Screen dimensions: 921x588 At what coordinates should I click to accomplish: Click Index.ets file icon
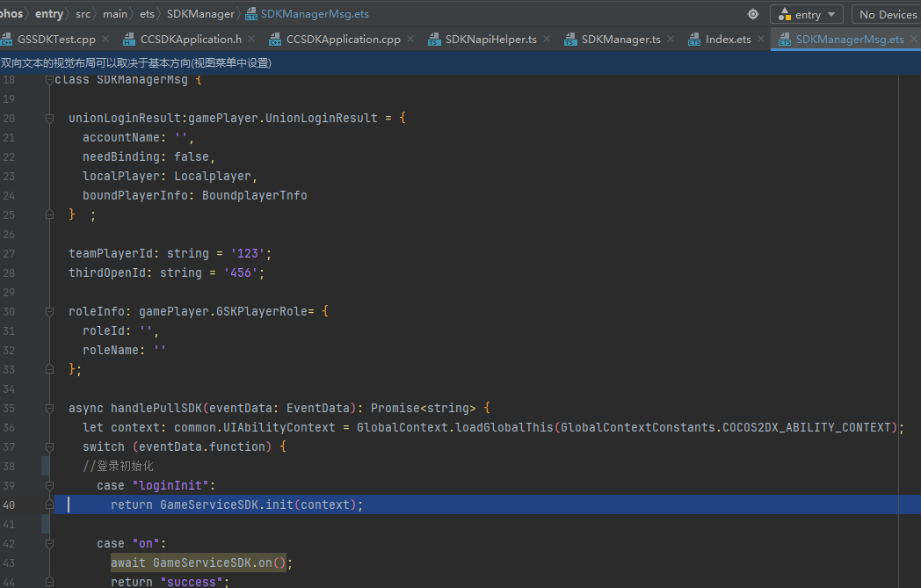click(x=693, y=40)
